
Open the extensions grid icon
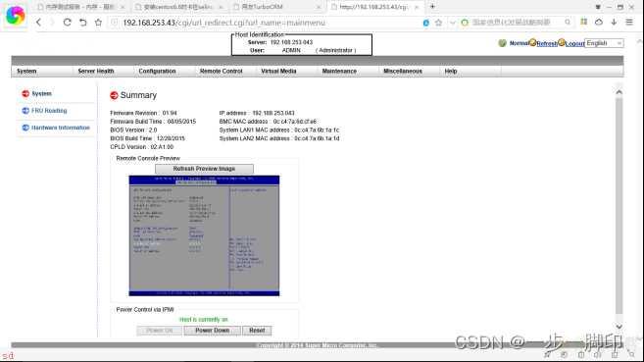(x=583, y=22)
